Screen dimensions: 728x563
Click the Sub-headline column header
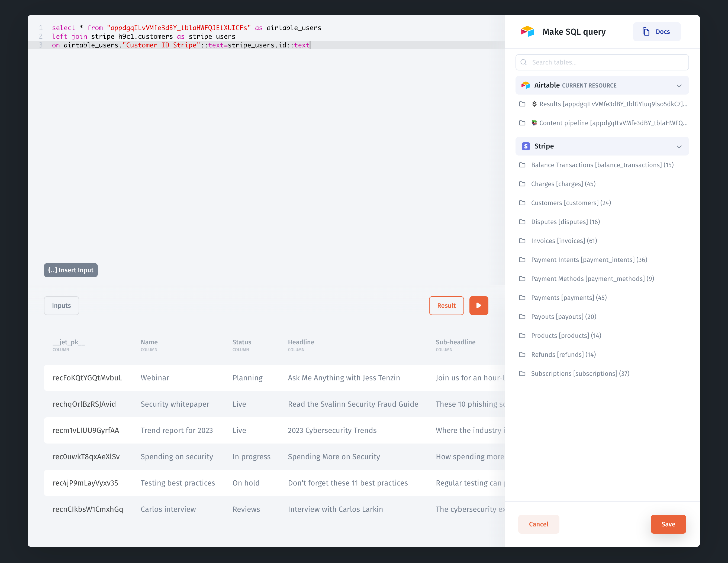(455, 345)
